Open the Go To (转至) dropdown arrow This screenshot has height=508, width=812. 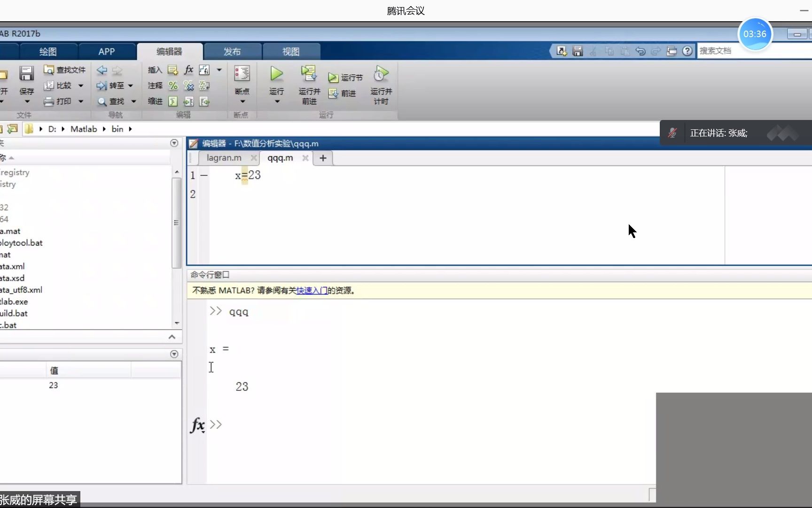131,86
